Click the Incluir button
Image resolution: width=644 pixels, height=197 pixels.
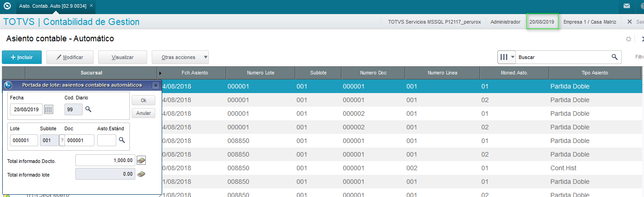click(x=22, y=57)
